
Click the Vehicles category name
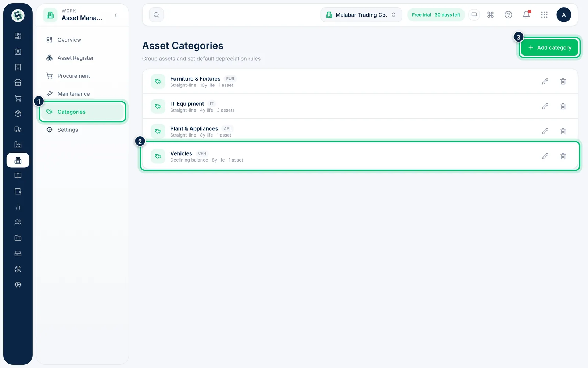(x=181, y=153)
